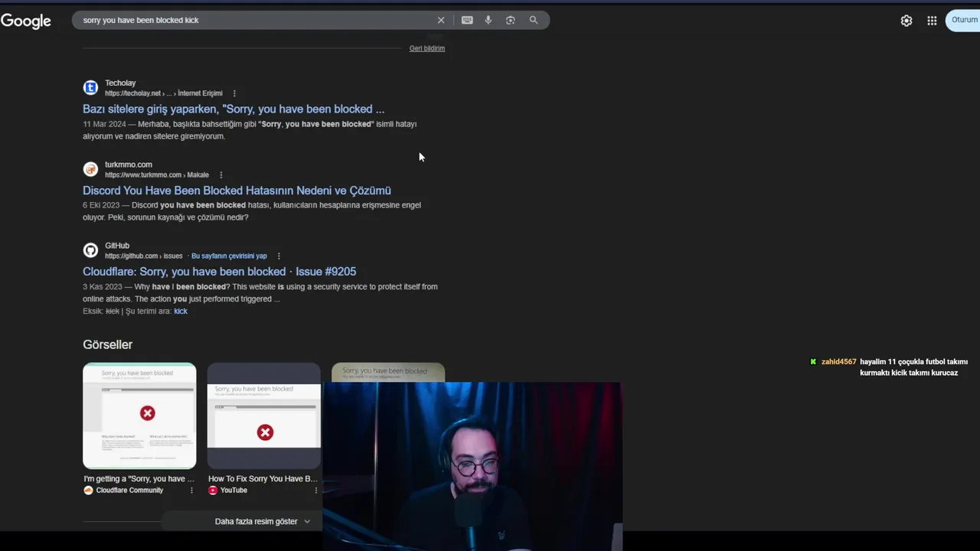Open the 'Bazı sitelere giriş yaparken' result
This screenshot has width=980, height=551.
tap(234, 109)
